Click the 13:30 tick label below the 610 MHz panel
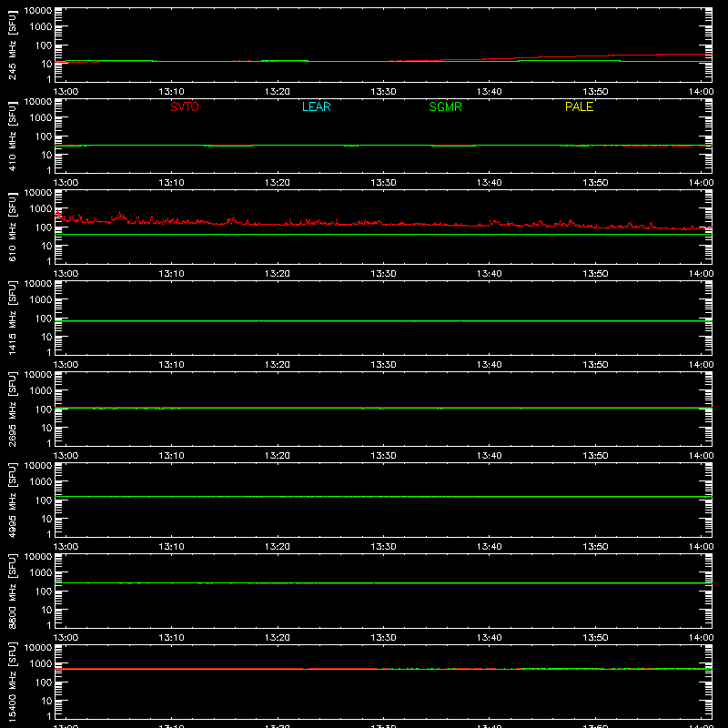Screen dimensions: 728x728 coord(383,274)
